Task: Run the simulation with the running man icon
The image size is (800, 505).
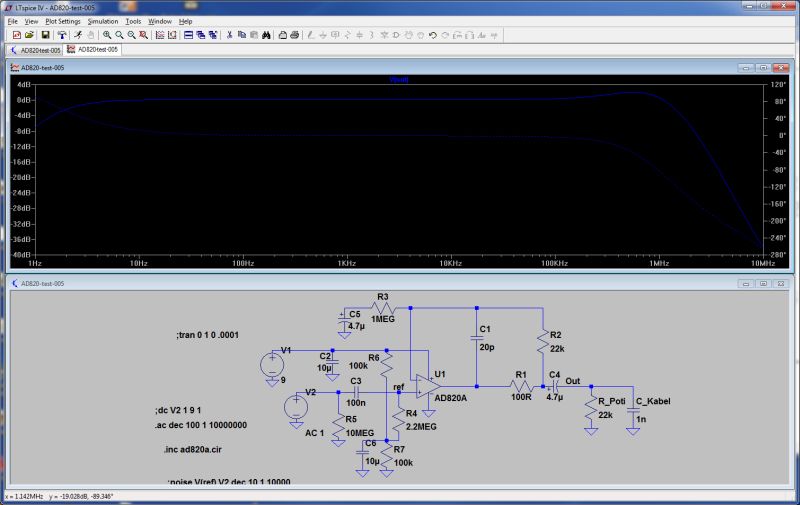Action: tap(78, 35)
